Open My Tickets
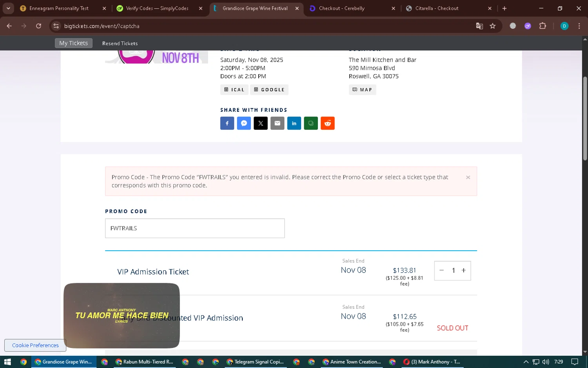Screen dimensions: 588x368 tap(74, 43)
